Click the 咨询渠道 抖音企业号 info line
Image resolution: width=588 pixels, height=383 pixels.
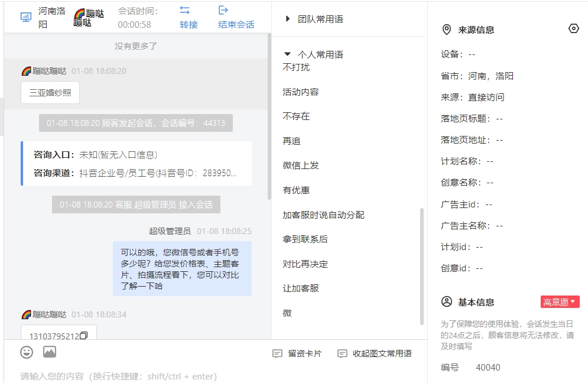point(135,173)
